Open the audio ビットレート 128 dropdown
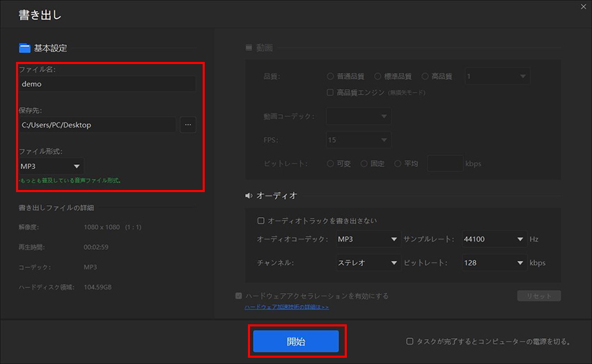 [494, 262]
